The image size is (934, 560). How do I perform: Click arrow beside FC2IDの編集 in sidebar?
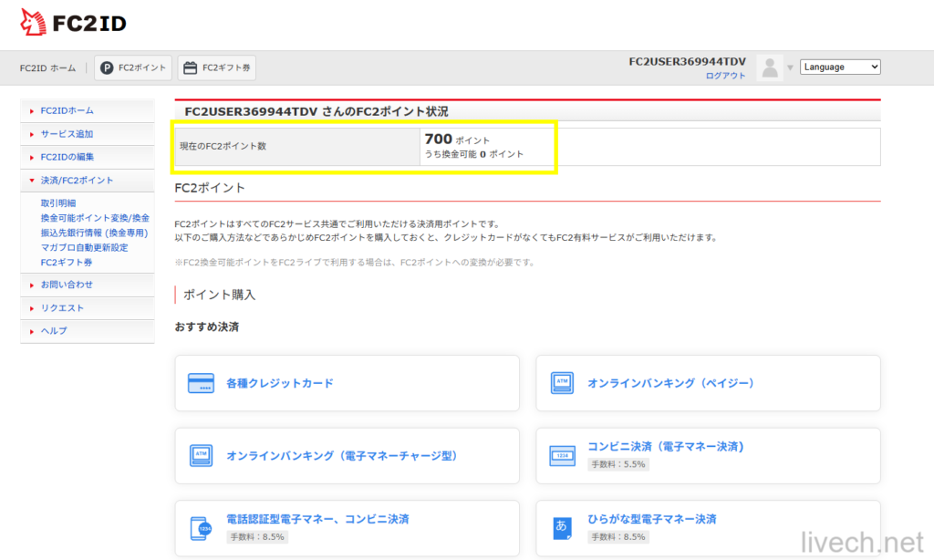click(x=32, y=157)
